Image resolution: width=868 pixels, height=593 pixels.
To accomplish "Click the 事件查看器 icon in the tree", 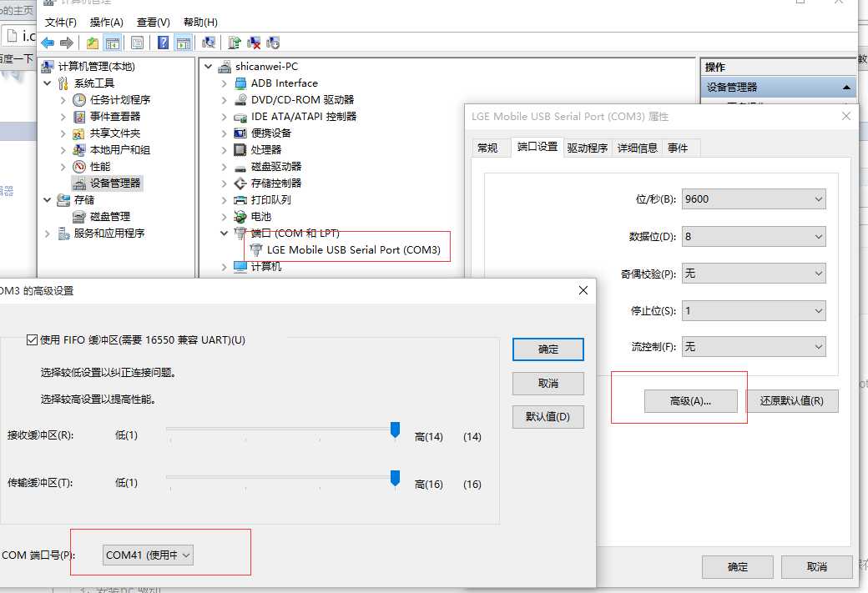I will pos(79,116).
